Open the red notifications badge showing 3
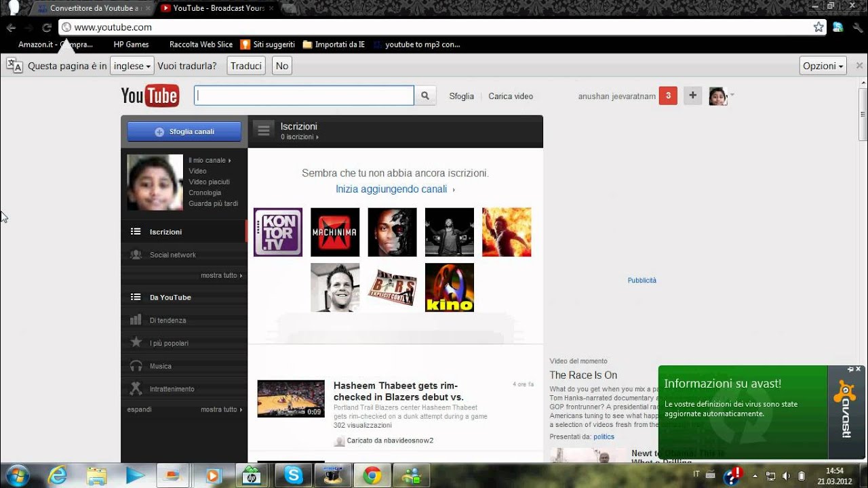 point(668,96)
